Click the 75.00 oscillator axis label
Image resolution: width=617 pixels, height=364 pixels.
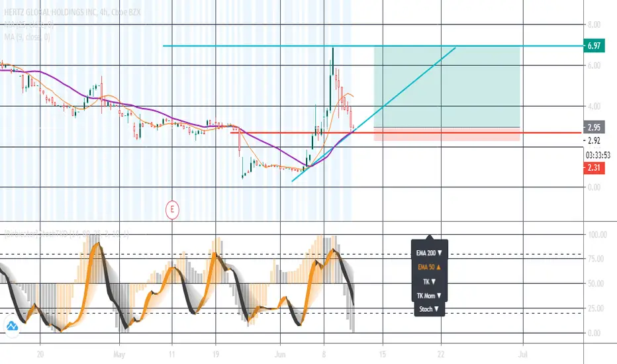(x=595, y=259)
